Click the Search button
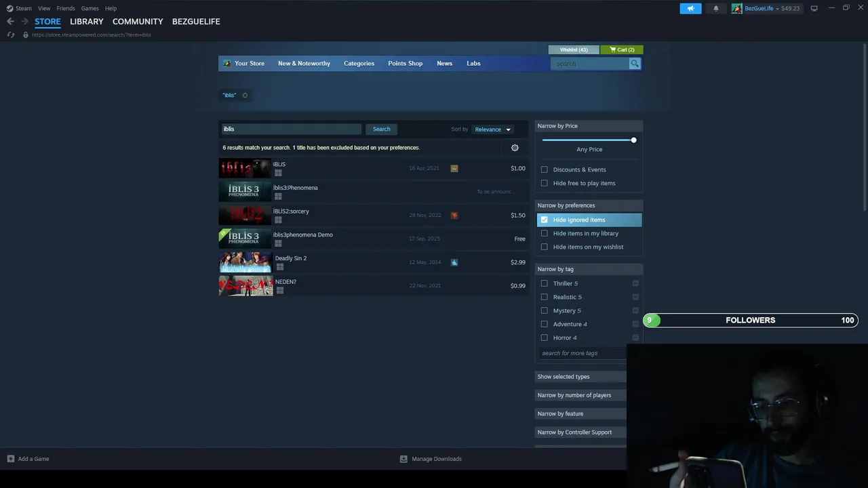This screenshot has height=488, width=868. pyautogui.click(x=381, y=129)
